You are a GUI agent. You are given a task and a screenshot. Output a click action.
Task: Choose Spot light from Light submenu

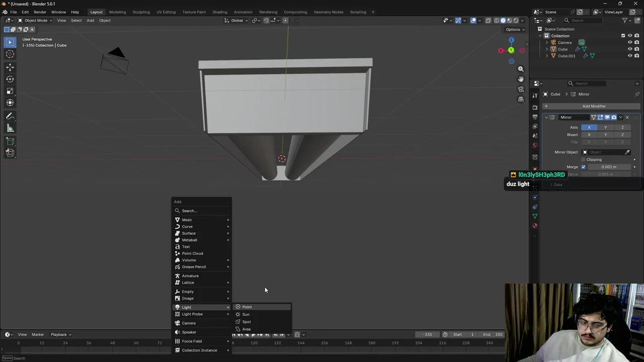[262, 322]
